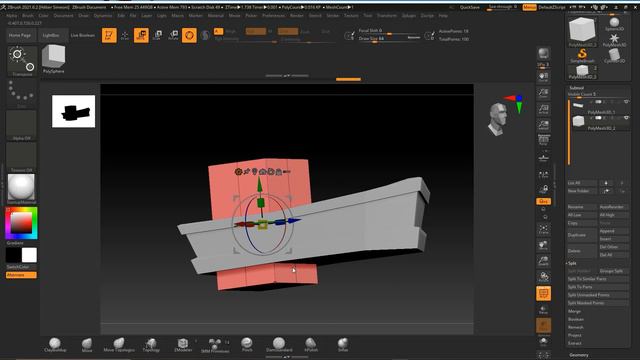Expand the Merge section
This screenshot has height=360, width=640.
click(x=574, y=311)
